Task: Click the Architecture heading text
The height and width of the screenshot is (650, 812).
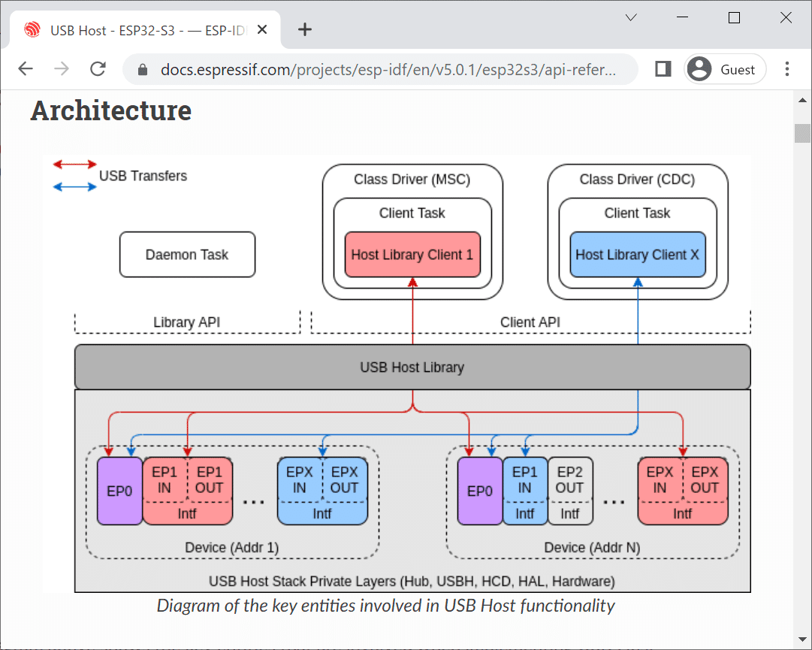Action: pos(110,110)
